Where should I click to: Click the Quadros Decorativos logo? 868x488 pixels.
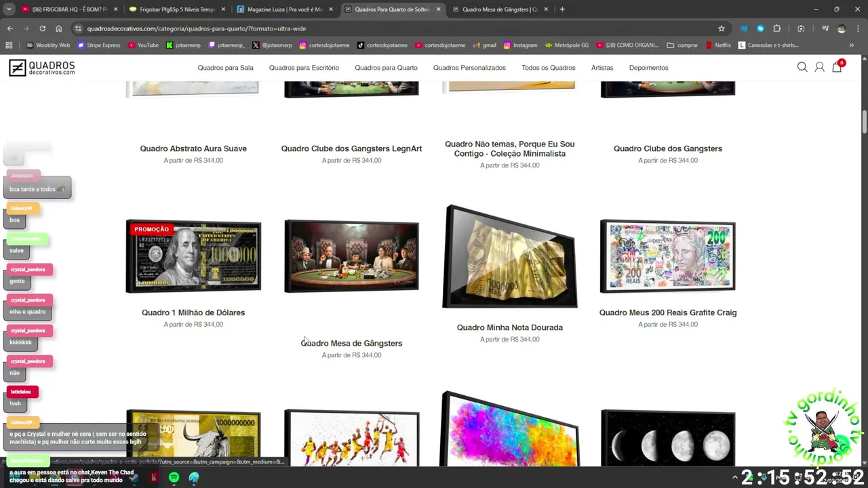coord(41,68)
